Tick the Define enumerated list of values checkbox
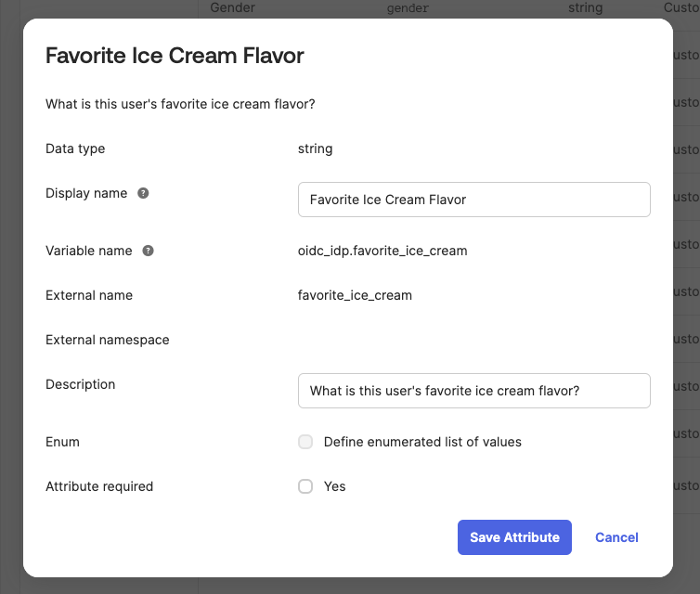The height and width of the screenshot is (594, 700). point(305,442)
